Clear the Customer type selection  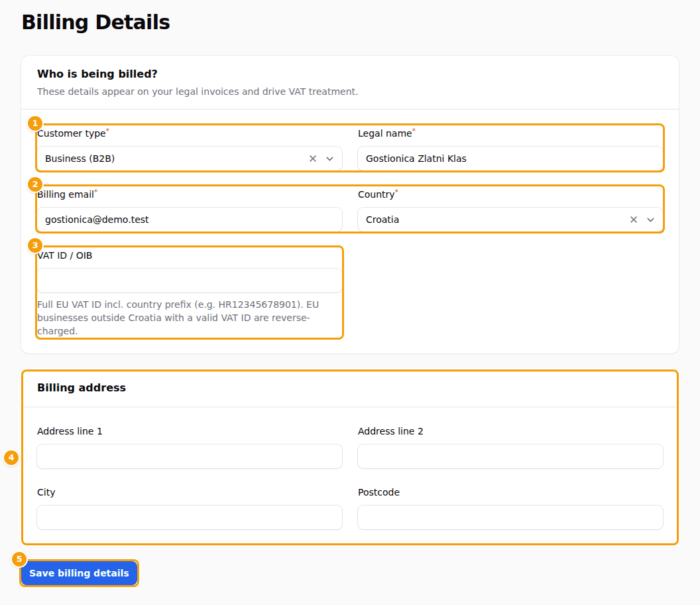[x=312, y=159]
